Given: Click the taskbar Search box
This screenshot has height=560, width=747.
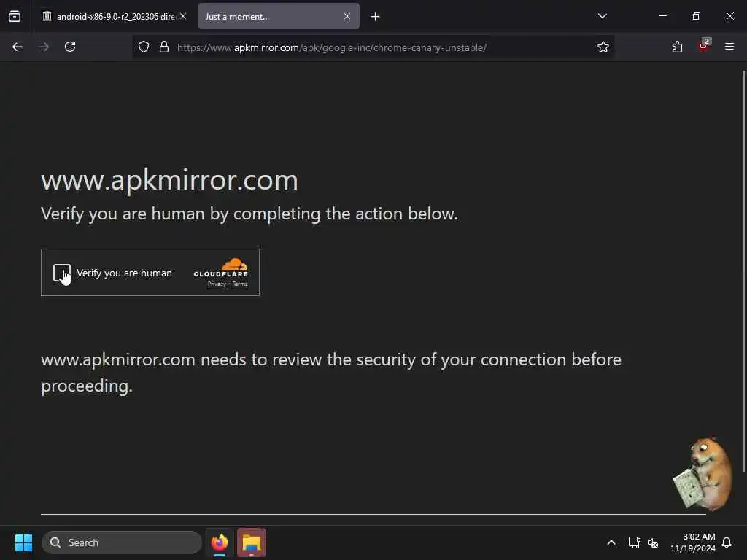Looking at the screenshot, I should (x=122, y=542).
